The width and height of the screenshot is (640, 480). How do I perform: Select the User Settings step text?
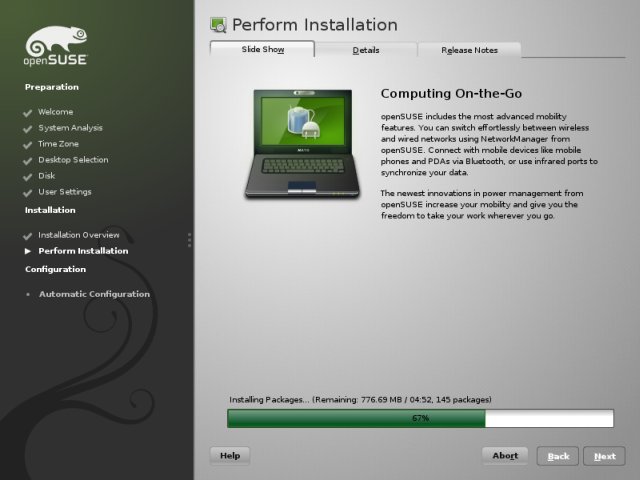[64, 192]
